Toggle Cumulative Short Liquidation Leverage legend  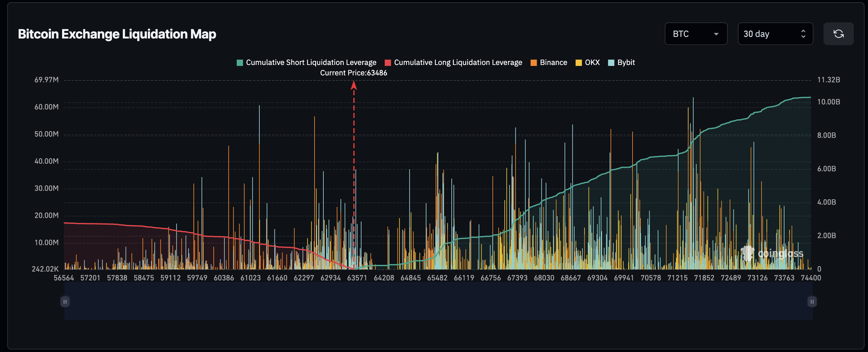click(x=311, y=62)
